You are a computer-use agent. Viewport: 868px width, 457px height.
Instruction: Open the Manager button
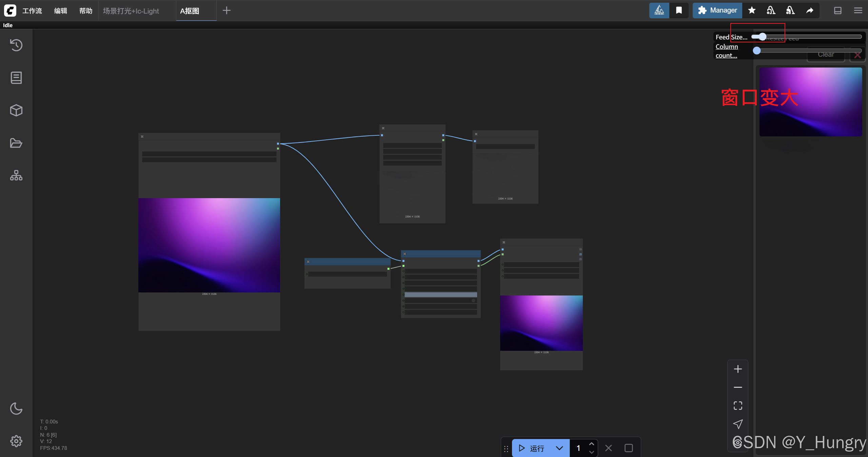[x=717, y=11]
